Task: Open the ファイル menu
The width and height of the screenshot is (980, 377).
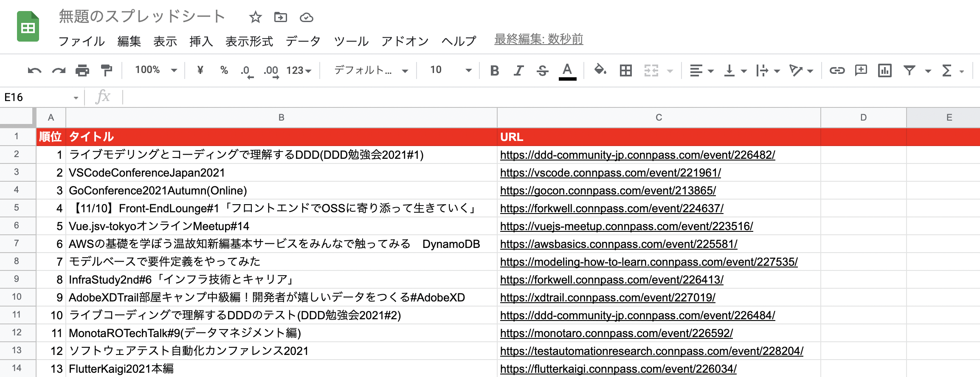Action: 82,41
